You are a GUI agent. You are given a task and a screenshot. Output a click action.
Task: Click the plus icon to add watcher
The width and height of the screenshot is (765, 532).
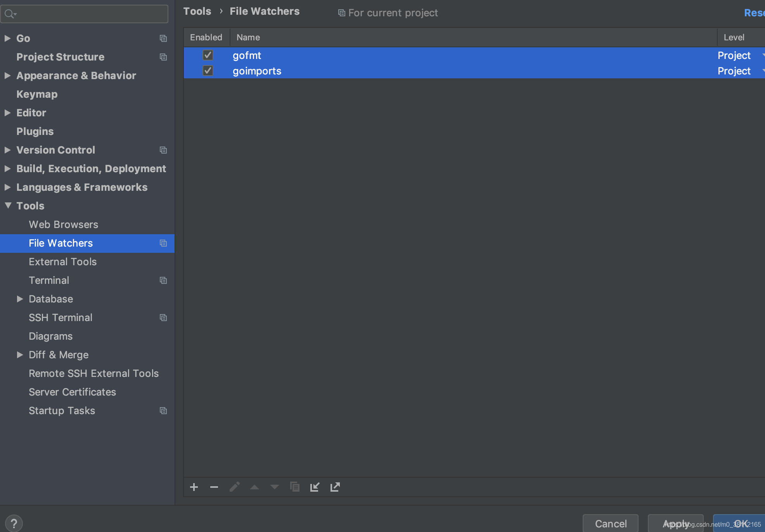click(194, 487)
